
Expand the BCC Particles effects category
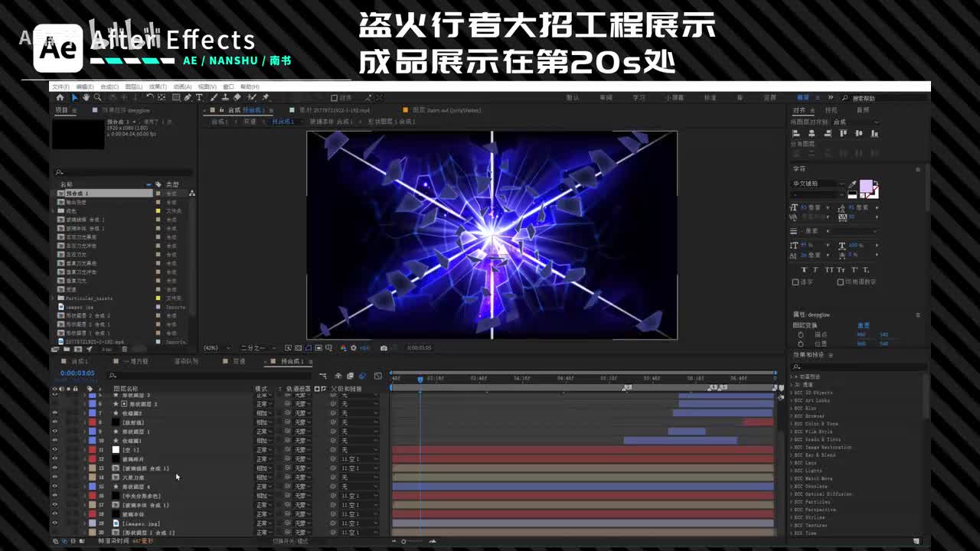point(792,502)
